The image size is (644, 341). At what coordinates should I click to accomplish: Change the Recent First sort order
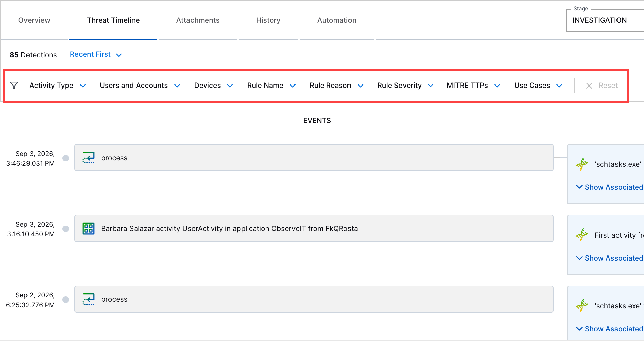pos(96,54)
